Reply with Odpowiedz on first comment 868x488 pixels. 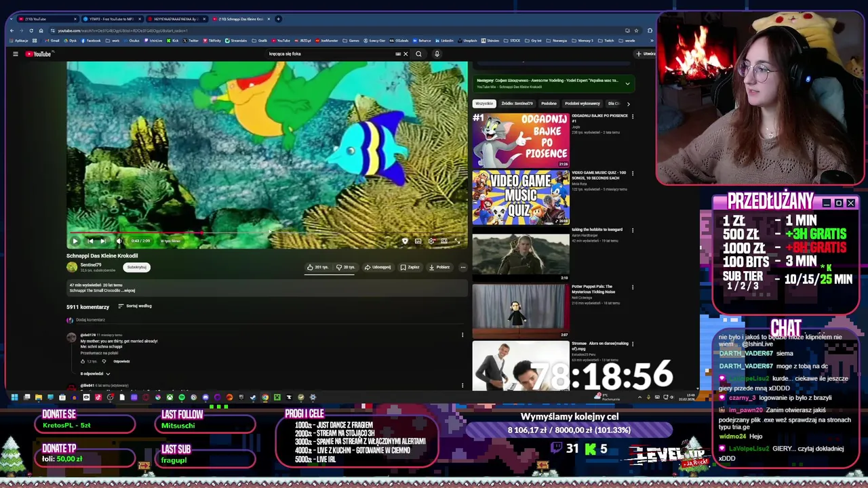click(x=121, y=361)
